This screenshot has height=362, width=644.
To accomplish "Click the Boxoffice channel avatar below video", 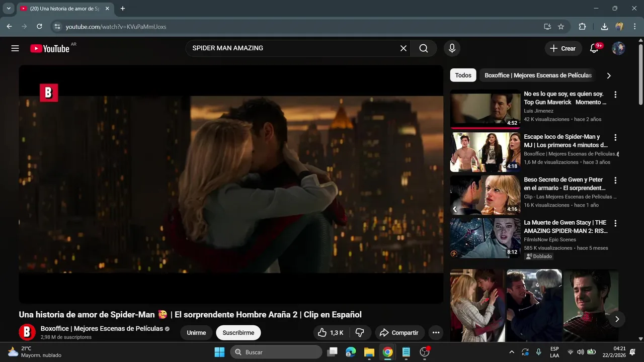I will point(27,332).
